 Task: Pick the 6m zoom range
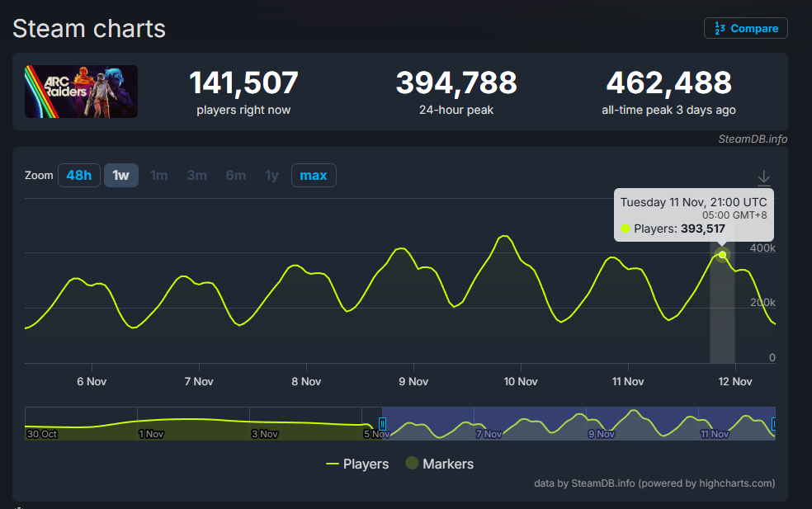coord(235,175)
